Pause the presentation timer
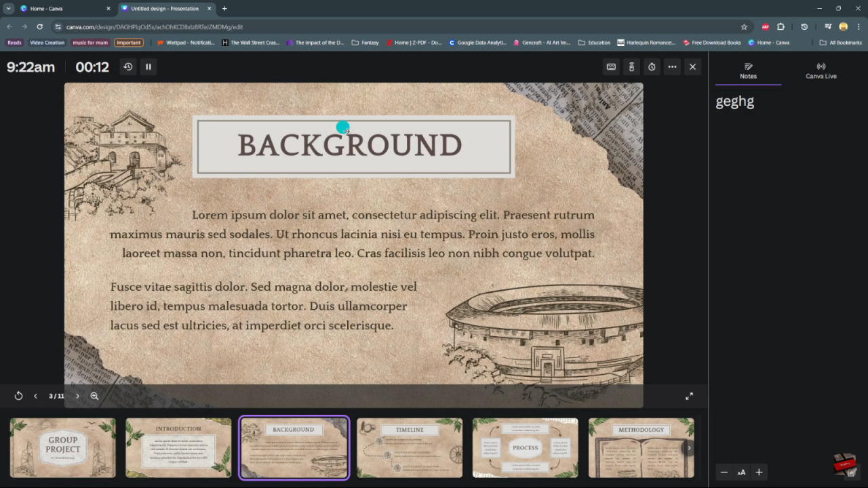This screenshot has height=488, width=868. tap(149, 66)
